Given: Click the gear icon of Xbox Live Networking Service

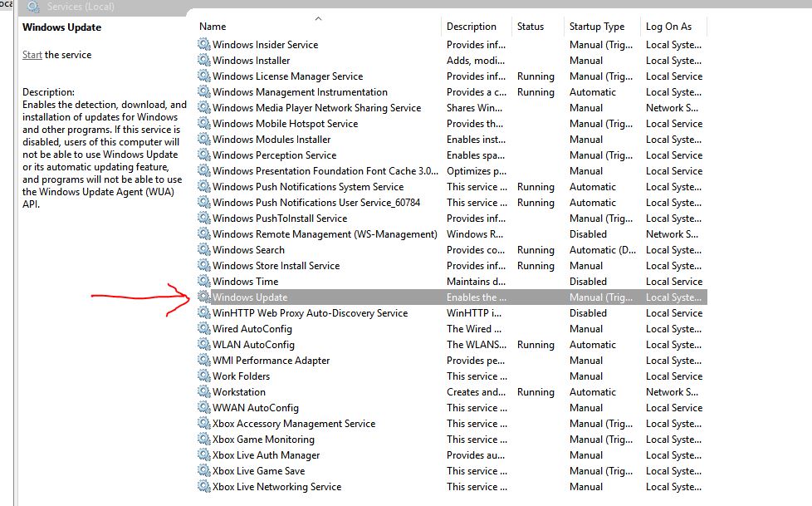Looking at the screenshot, I should (204, 486).
